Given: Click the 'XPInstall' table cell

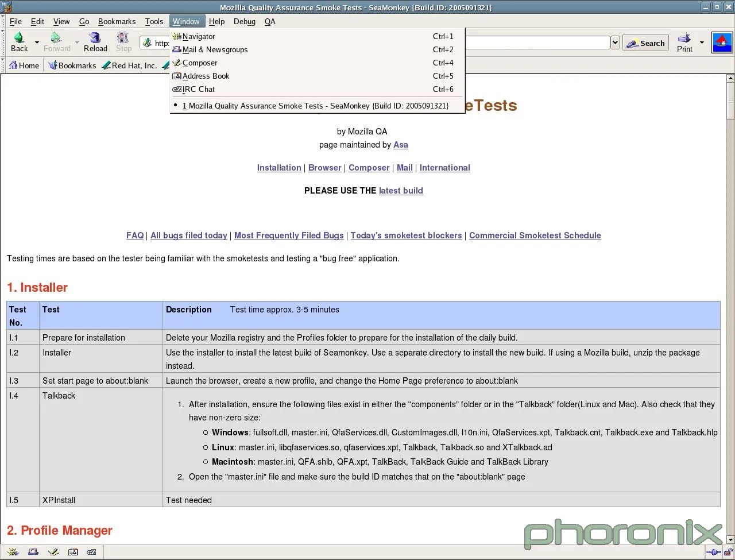Looking at the screenshot, I should [x=101, y=500].
